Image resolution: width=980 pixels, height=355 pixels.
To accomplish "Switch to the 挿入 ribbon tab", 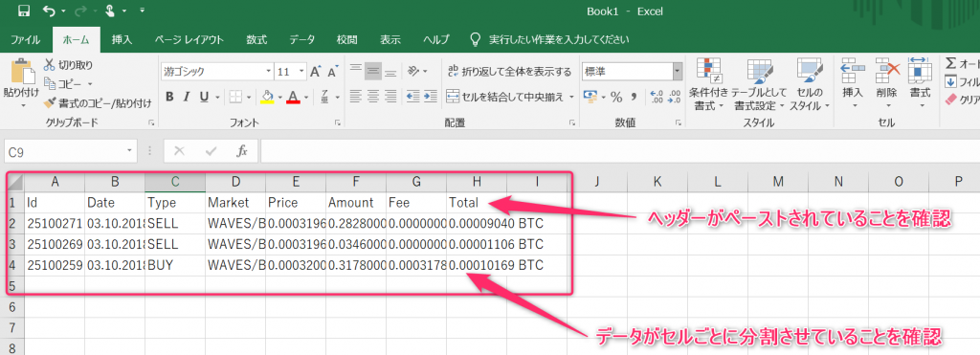I will [x=122, y=39].
